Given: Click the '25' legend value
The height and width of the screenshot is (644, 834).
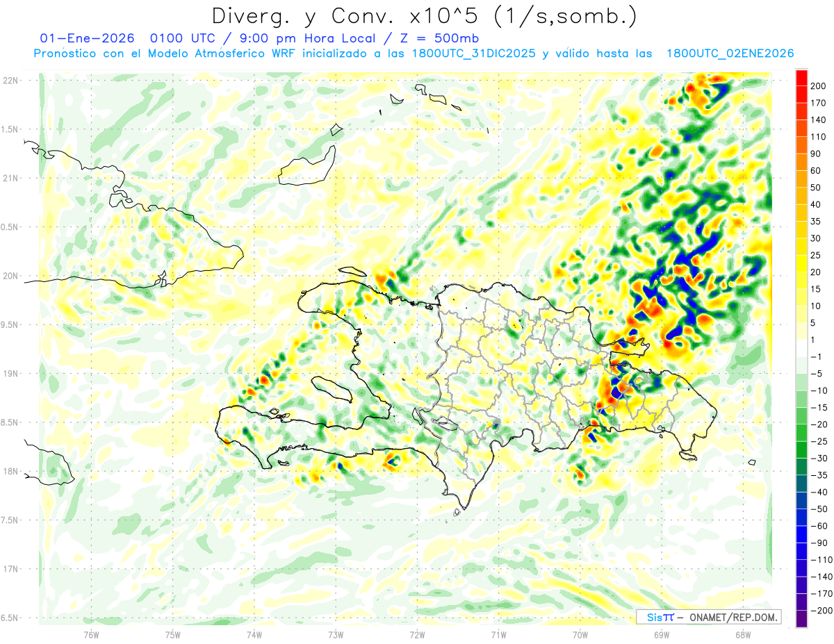Looking at the screenshot, I should [x=816, y=256].
